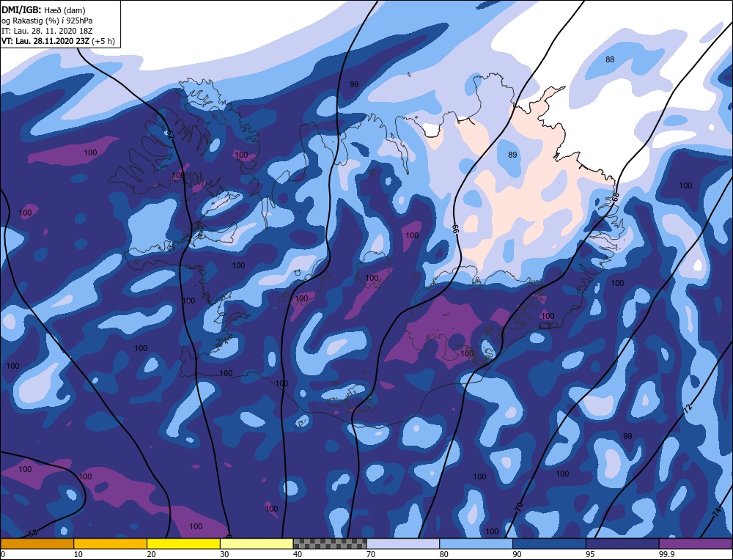733x560 pixels.
Task: Click the contour label '72'
Action: (x=688, y=408)
